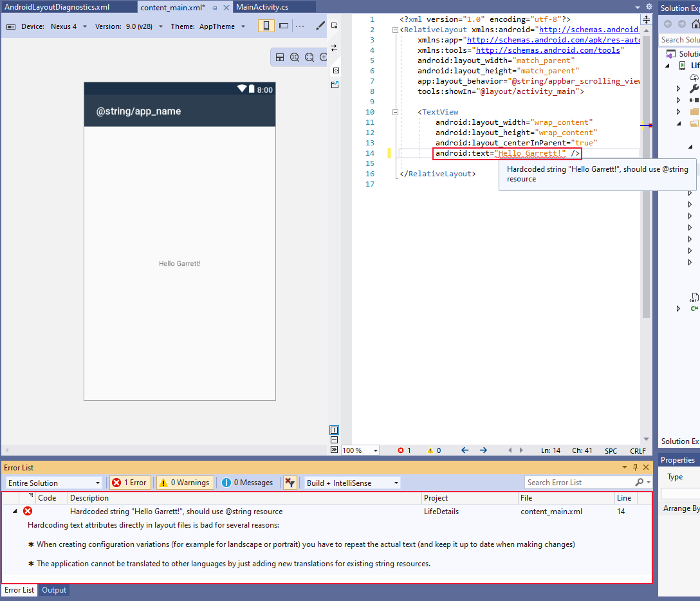Zoom out on the layout preview
700x601 pixels.
click(294, 57)
